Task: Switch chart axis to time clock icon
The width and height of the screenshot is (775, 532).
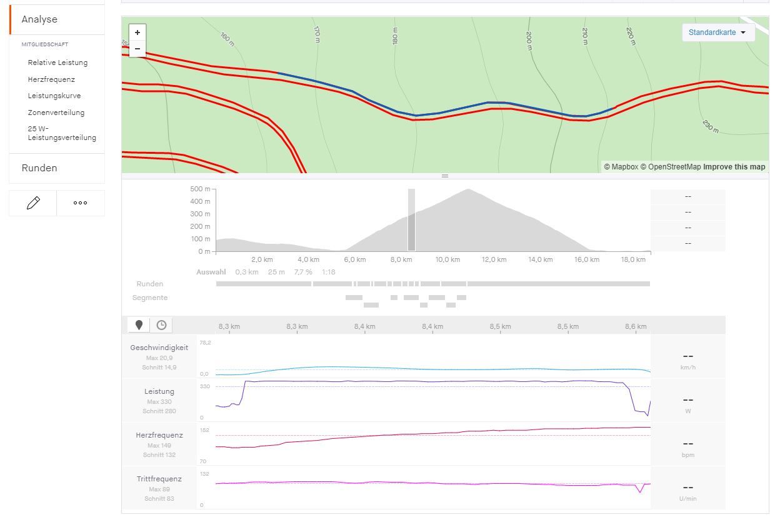Action: [161, 325]
